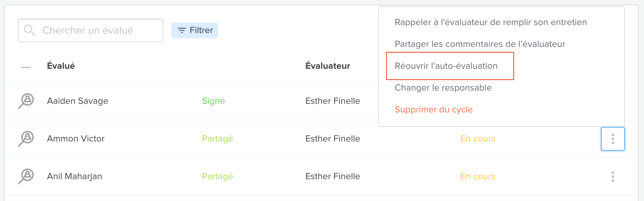Image resolution: width=644 pixels, height=201 pixels.
Task: Open Aaiden Savage's name link
Action: click(77, 101)
